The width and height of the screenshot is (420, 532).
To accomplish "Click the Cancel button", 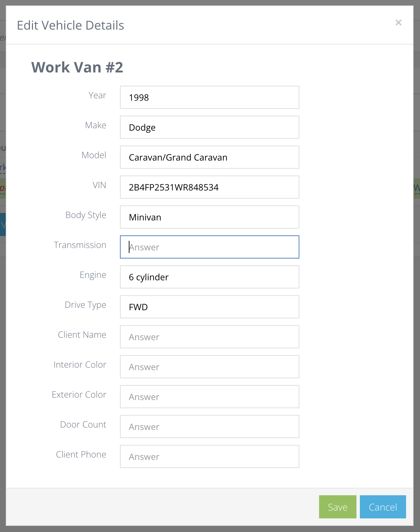I will (x=383, y=507).
